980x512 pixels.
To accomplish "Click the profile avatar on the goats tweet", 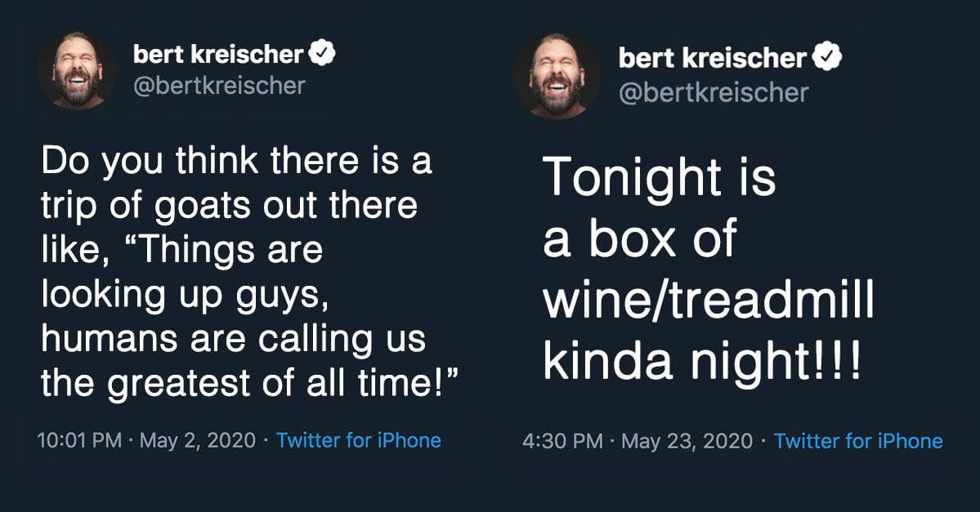I will pyautogui.click(x=78, y=70).
